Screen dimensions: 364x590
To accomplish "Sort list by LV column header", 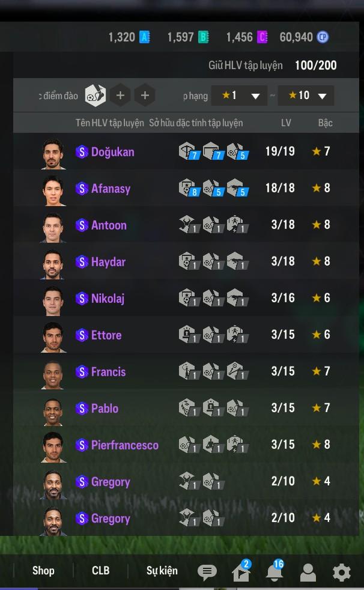I will [286, 123].
